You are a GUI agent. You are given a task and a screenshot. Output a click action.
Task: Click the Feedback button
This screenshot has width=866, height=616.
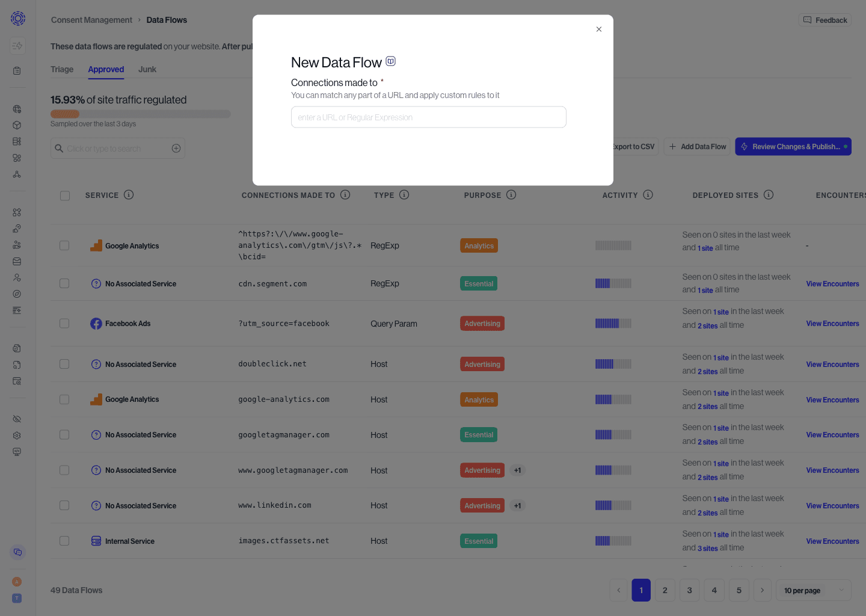tap(825, 20)
